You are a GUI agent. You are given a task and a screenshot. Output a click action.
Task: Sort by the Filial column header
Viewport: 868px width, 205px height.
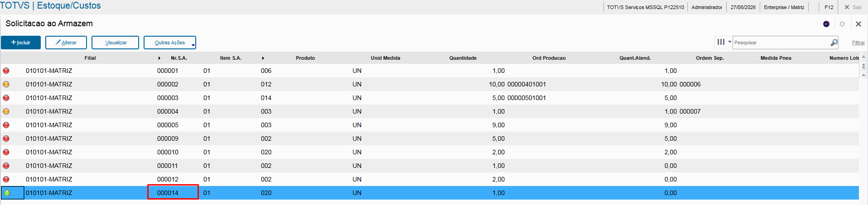tap(90, 58)
